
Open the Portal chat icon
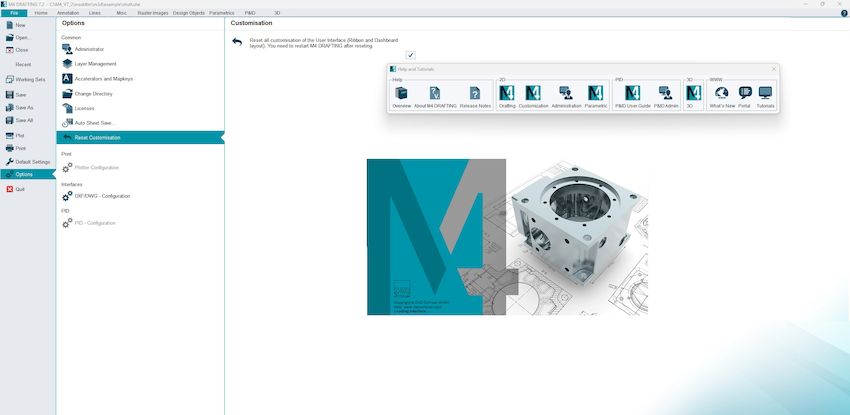[x=744, y=94]
